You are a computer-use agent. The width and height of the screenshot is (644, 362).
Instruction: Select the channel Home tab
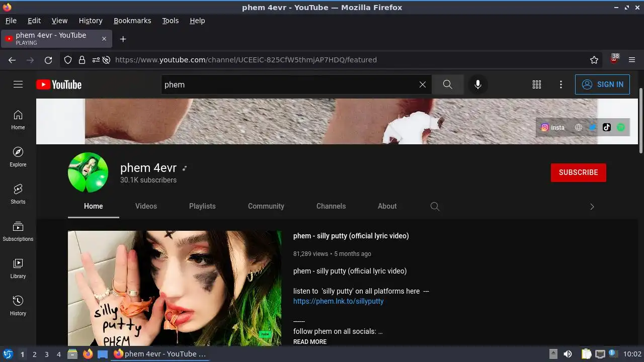pyautogui.click(x=94, y=206)
